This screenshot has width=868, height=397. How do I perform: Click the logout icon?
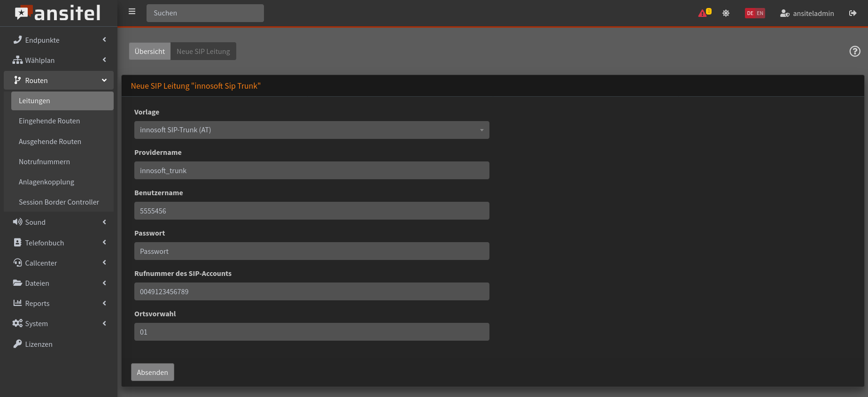coord(852,13)
